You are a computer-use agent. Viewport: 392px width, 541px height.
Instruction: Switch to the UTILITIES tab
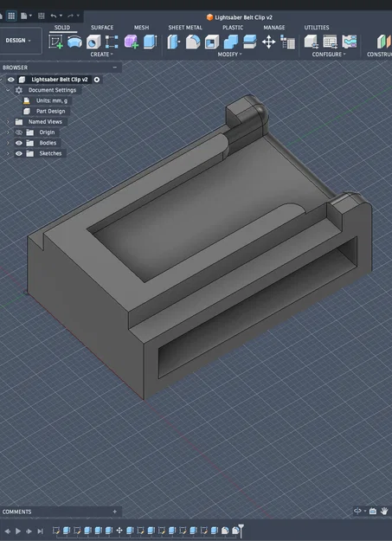coord(317,28)
